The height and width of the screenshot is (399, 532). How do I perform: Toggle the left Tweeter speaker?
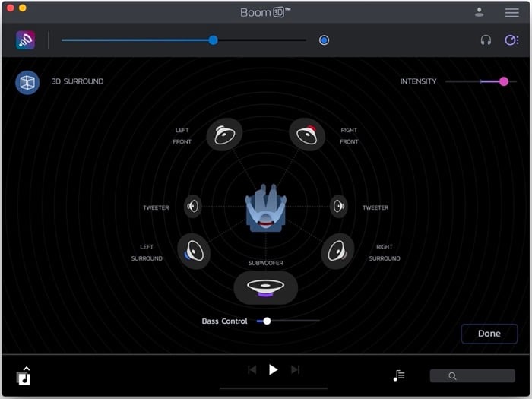pos(193,206)
